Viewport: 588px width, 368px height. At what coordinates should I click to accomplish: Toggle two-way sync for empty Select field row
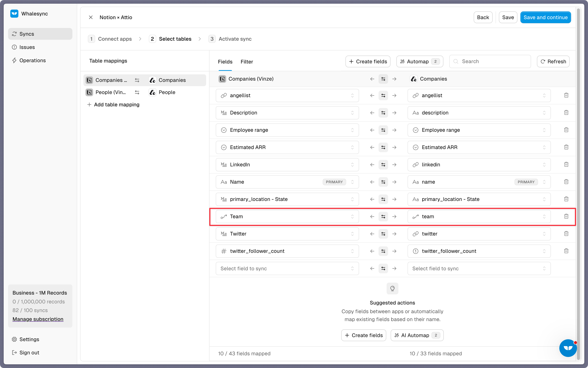click(x=383, y=268)
